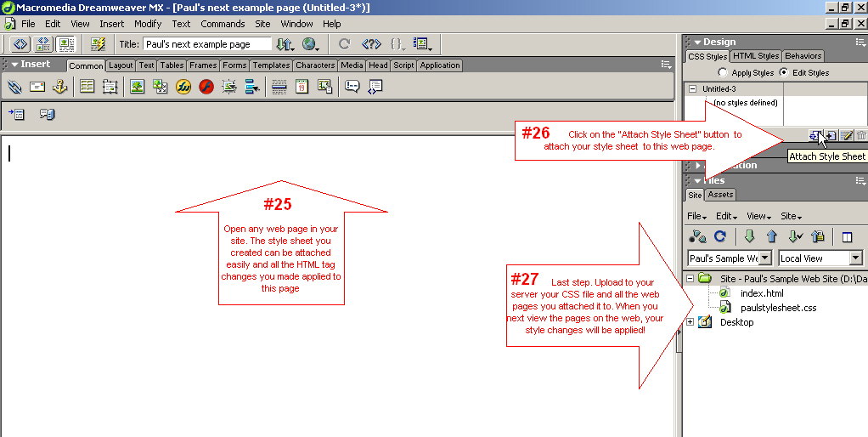Image resolution: width=868 pixels, height=437 pixels.
Task: Open the Window menu
Action: click(296, 24)
